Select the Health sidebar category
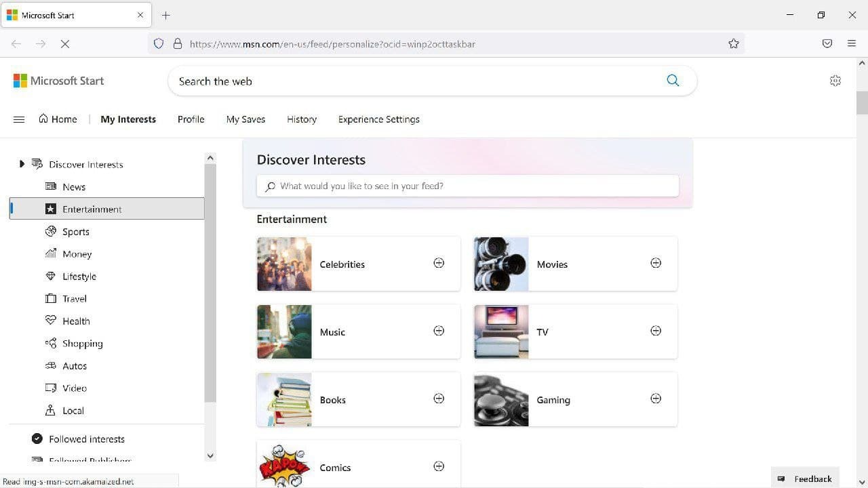This screenshot has height=488, width=868. (106, 321)
